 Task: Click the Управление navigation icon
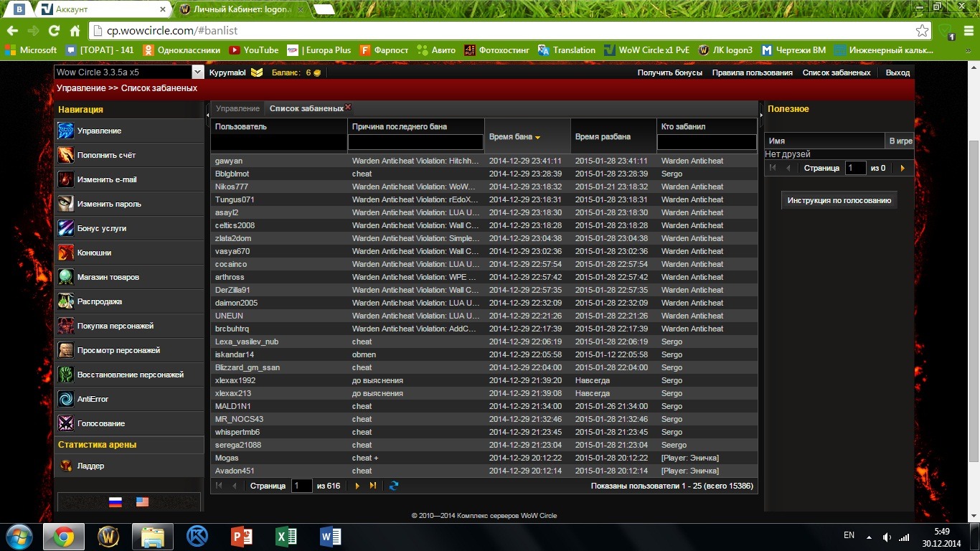pos(66,131)
